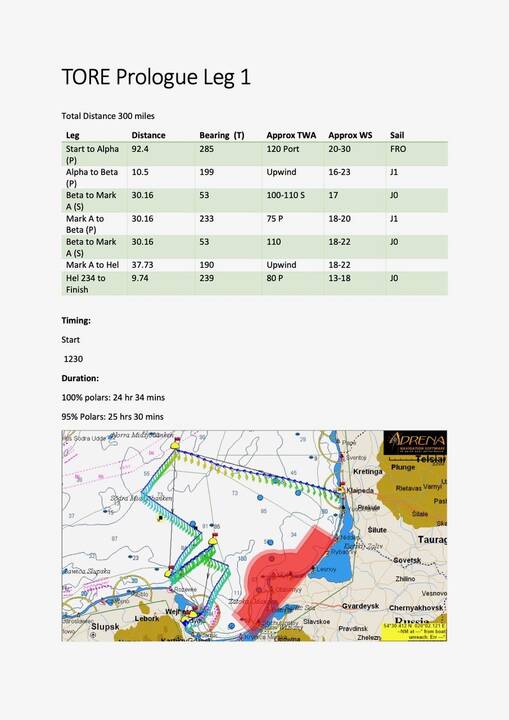Select "95% Polars: 25 hrs 30 mins" line
This screenshot has width=509, height=720.
coord(113,417)
